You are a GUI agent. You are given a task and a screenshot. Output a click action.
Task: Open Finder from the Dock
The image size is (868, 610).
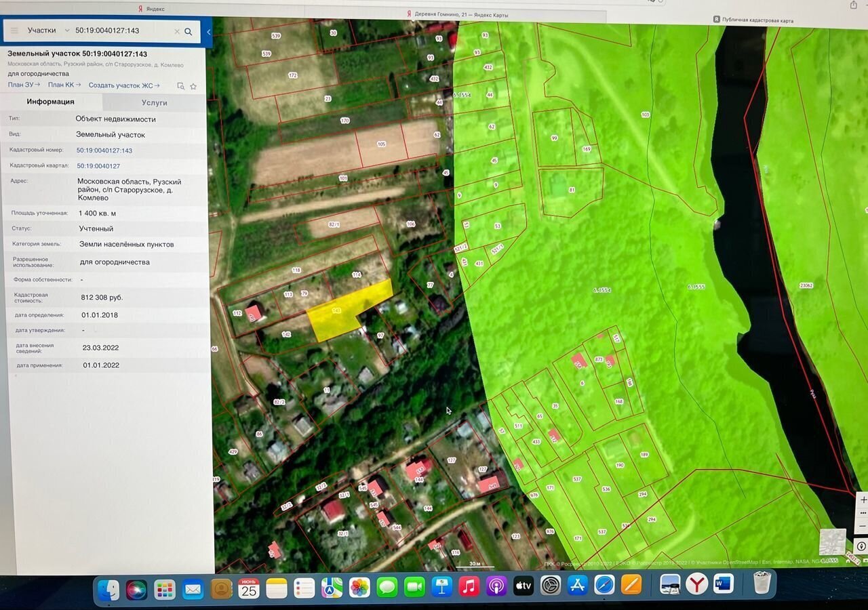click(x=108, y=589)
